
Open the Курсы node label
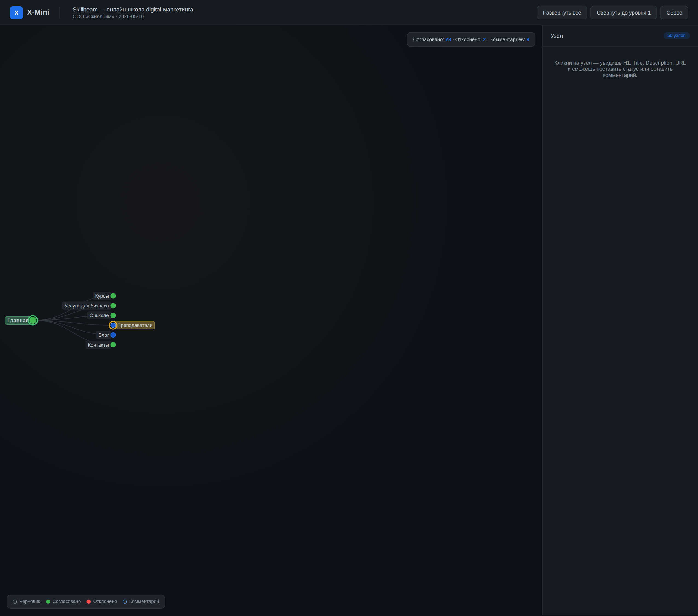pos(102,296)
